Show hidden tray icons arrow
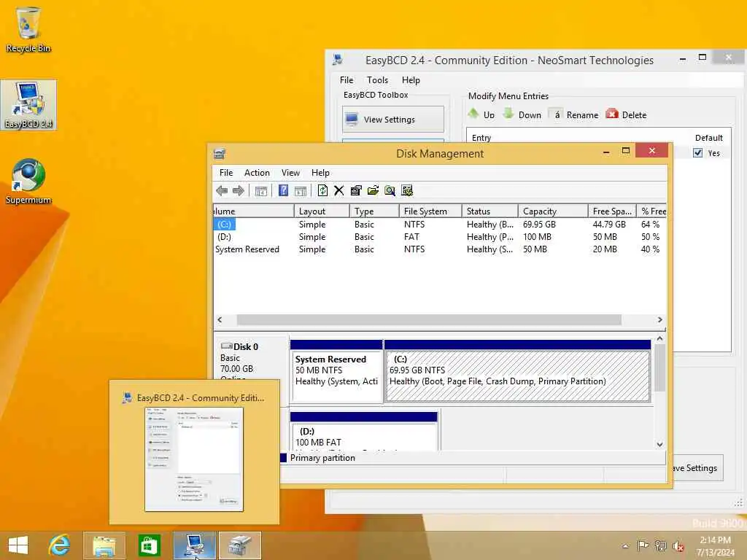747x560 pixels. 625,546
